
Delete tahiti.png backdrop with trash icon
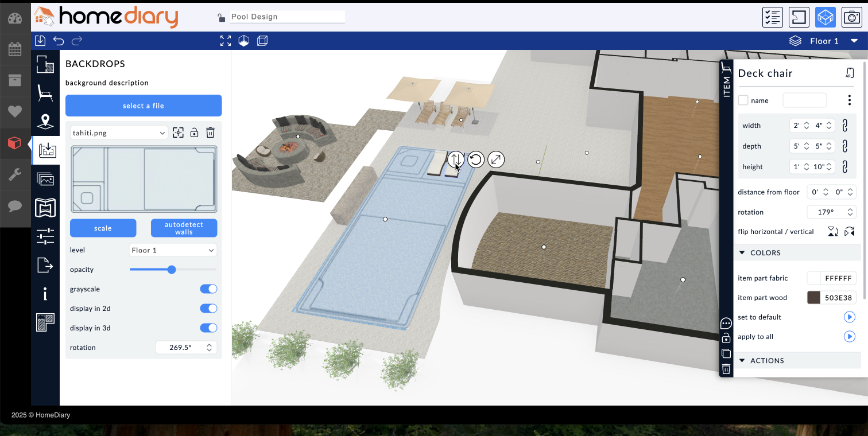(x=211, y=133)
